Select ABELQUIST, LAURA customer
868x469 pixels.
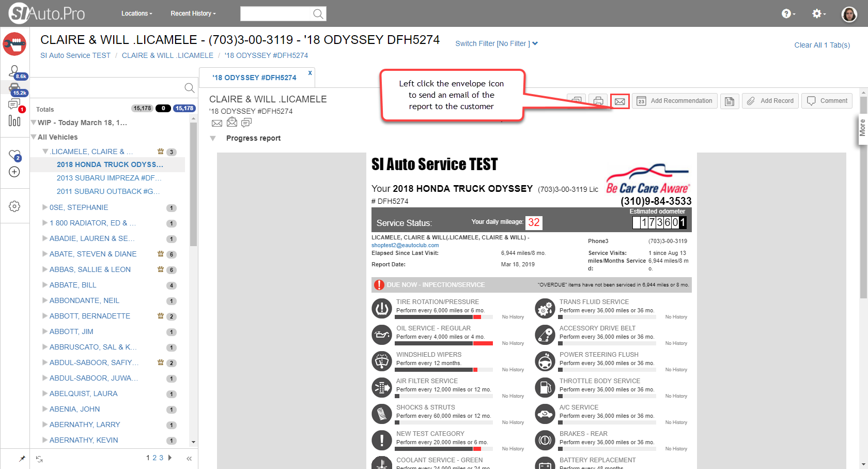click(84, 394)
